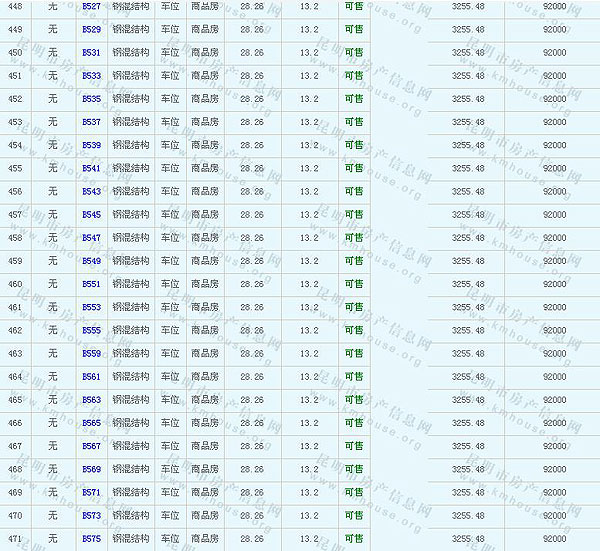Open the B565 unit link

pyautogui.click(x=91, y=423)
